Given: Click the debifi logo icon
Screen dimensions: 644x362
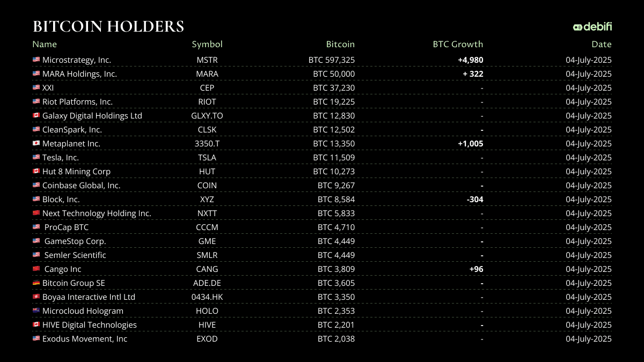Looking at the screenshot, I should coord(577,27).
